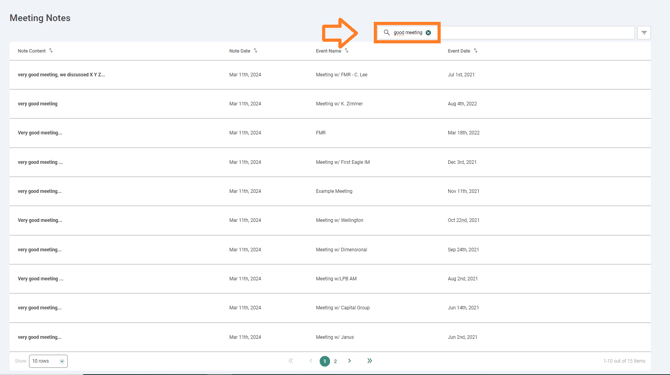The width and height of the screenshot is (670, 375).
Task: Open note 'very good meeting, we discussed X Y Z...'
Action: tap(61, 75)
